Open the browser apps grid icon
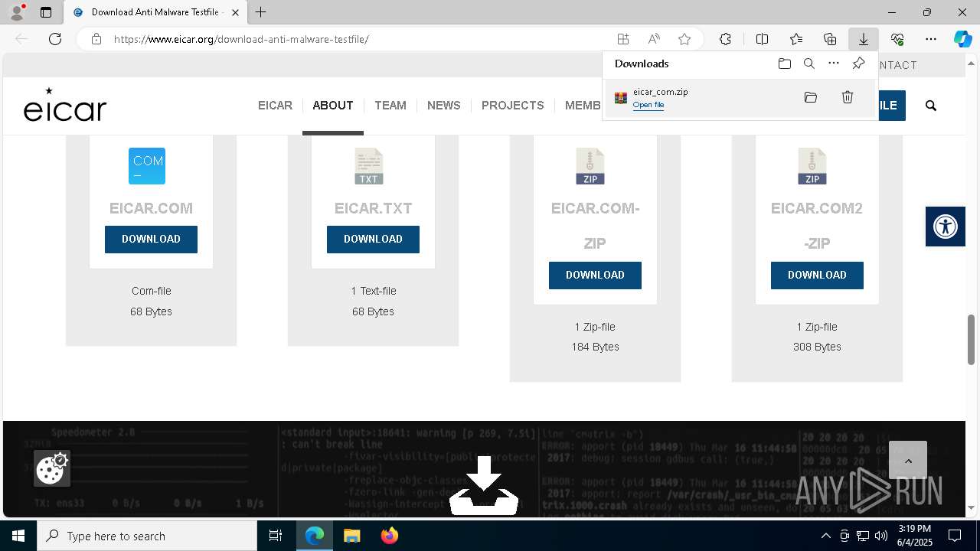The width and height of the screenshot is (980, 551). coord(623,39)
